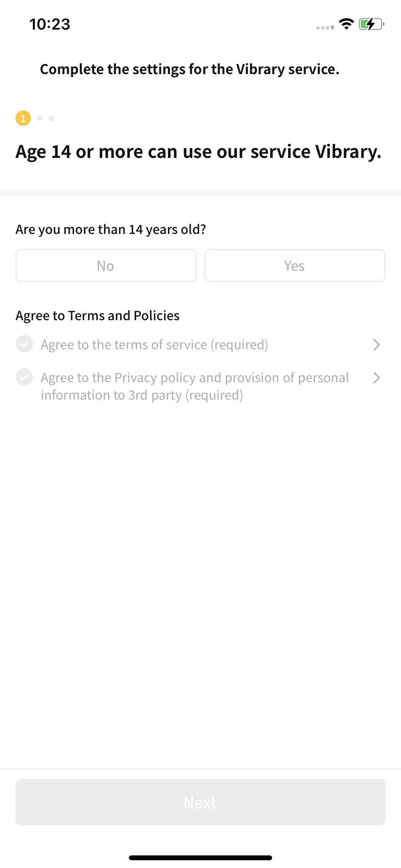Answer Yes to the age question
Viewport: 401px width, 868px height.
click(x=295, y=265)
